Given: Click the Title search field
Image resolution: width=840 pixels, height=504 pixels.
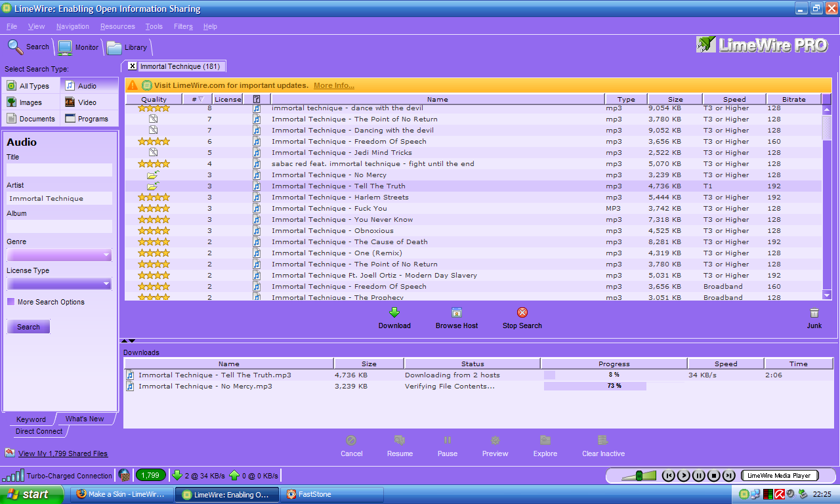Looking at the screenshot, I should (x=59, y=170).
